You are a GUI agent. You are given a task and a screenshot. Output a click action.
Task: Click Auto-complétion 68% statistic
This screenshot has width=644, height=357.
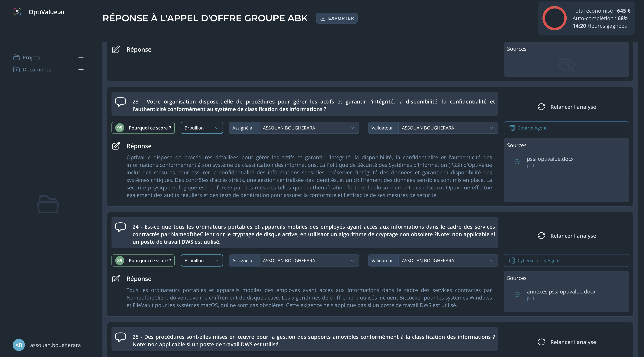[600, 18]
